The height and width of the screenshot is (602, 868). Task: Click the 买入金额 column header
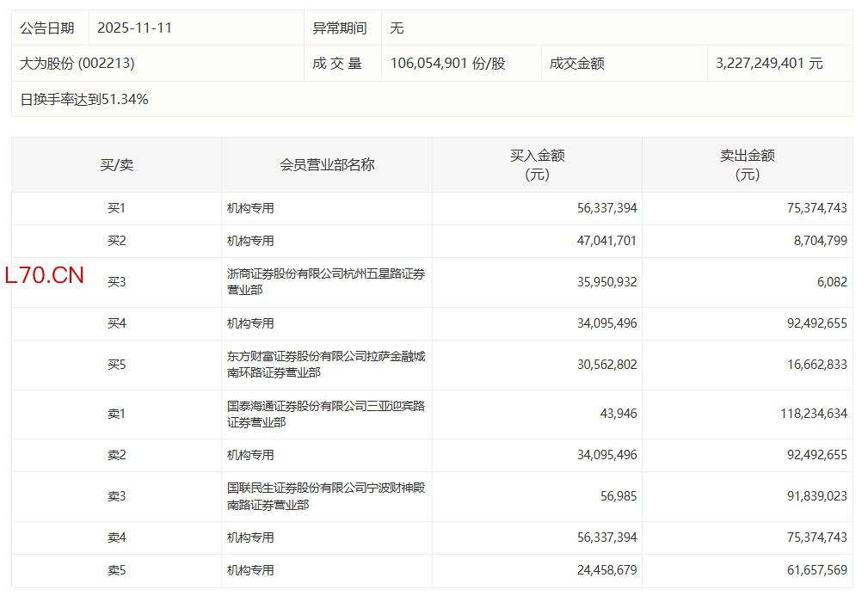pyautogui.click(x=537, y=164)
